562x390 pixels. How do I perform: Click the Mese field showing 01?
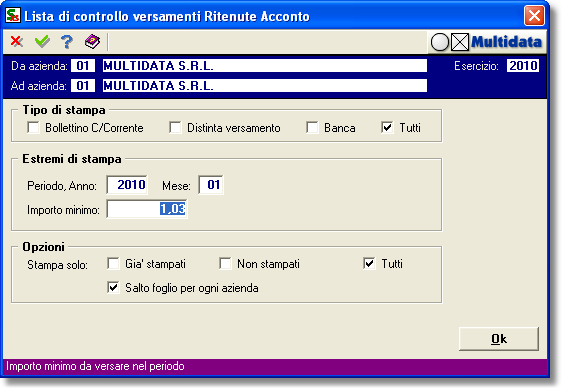click(x=211, y=185)
